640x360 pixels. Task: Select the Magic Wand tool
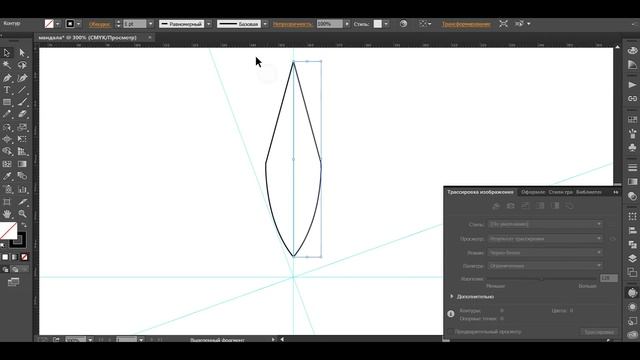[7, 65]
